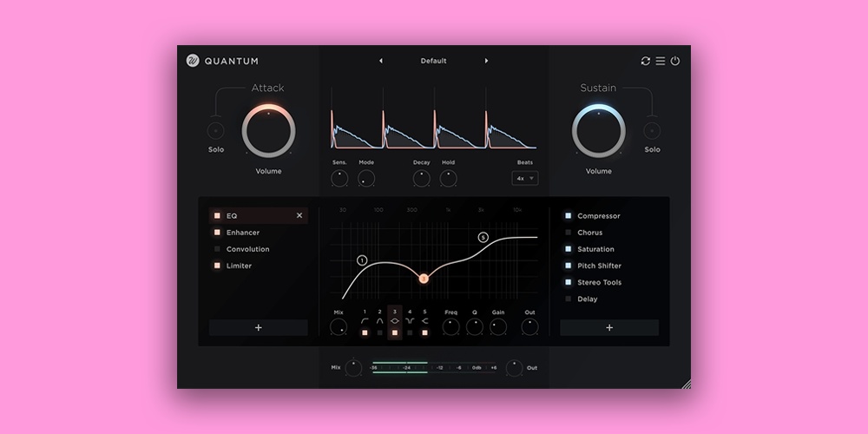Open the hamburger menu icon

pyautogui.click(x=660, y=61)
